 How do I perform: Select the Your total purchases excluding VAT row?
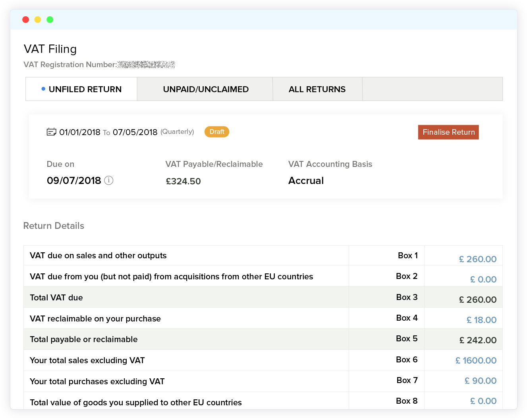tap(263, 381)
